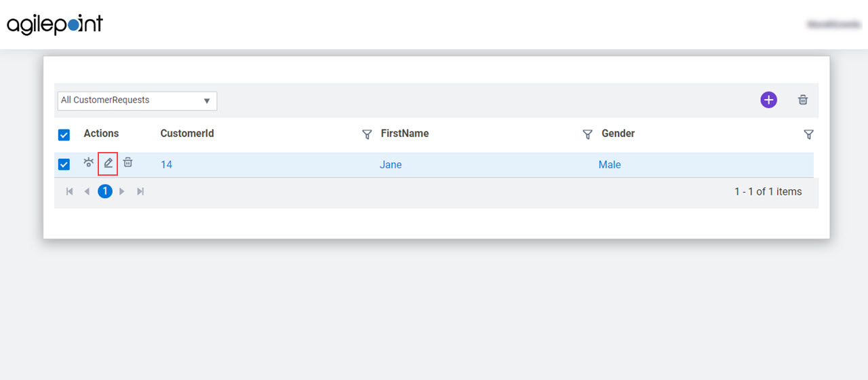The width and height of the screenshot is (868, 380).
Task: Go to the last page arrow
Action: [140, 191]
